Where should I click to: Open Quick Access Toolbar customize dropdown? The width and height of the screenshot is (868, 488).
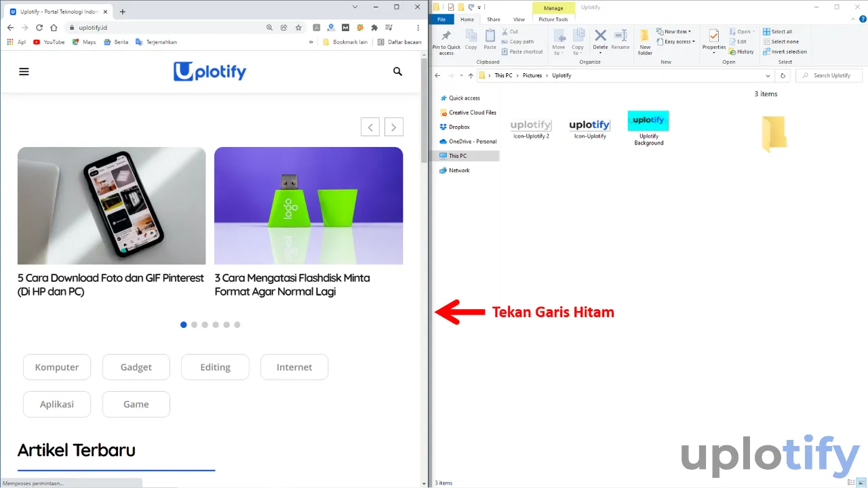[x=479, y=7]
